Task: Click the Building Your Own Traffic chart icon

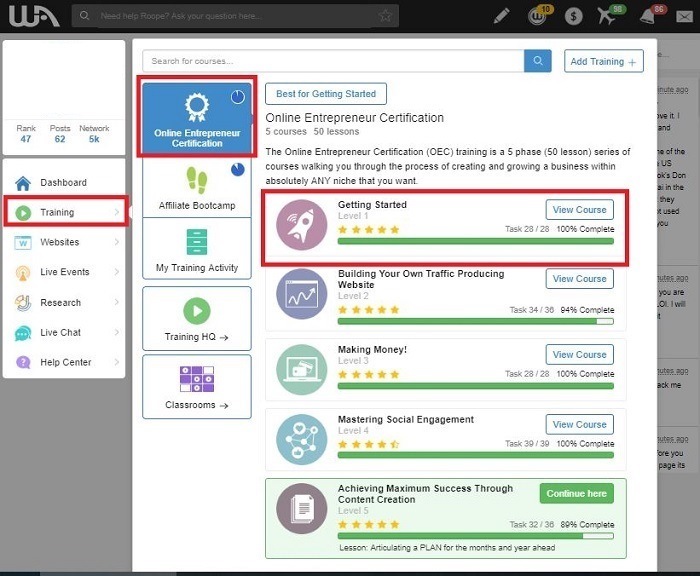Action: (302, 294)
